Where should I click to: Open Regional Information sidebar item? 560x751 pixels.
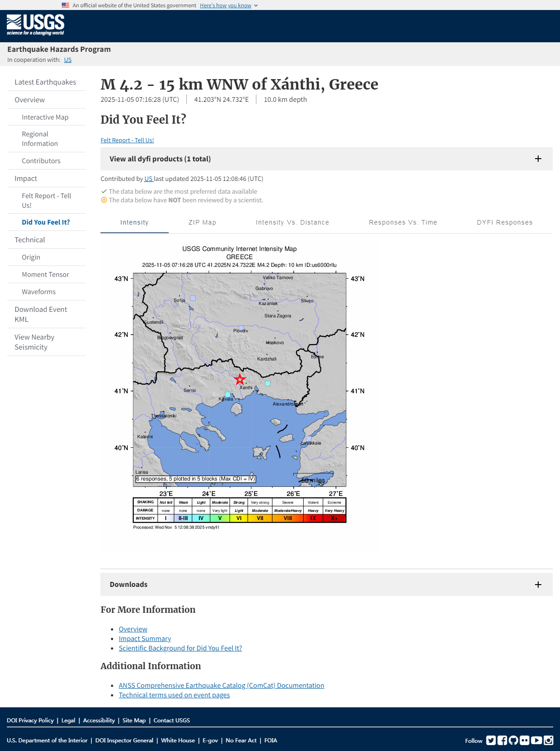pyautogui.click(x=46, y=139)
